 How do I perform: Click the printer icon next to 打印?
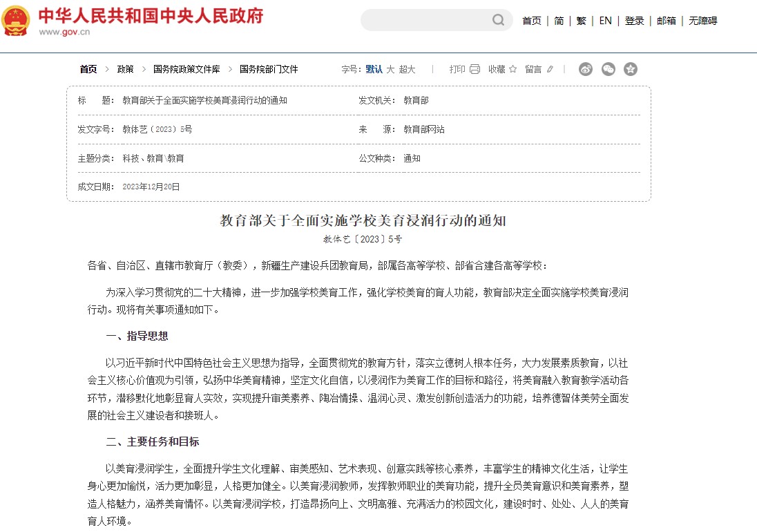point(475,69)
